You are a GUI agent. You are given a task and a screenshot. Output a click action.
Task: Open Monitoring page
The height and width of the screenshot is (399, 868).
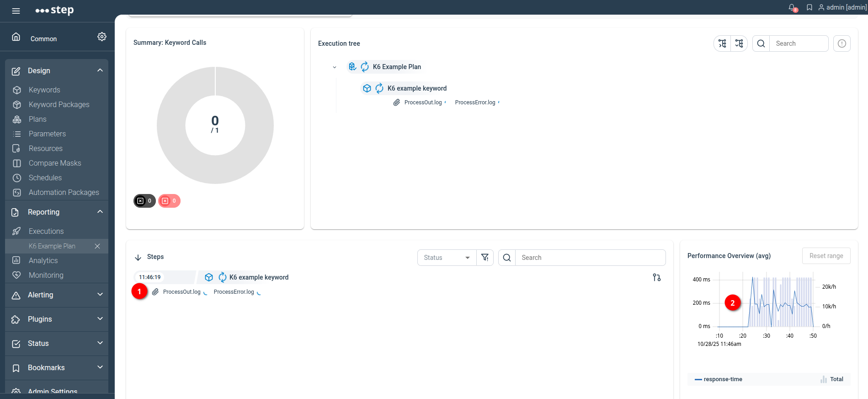pos(46,275)
